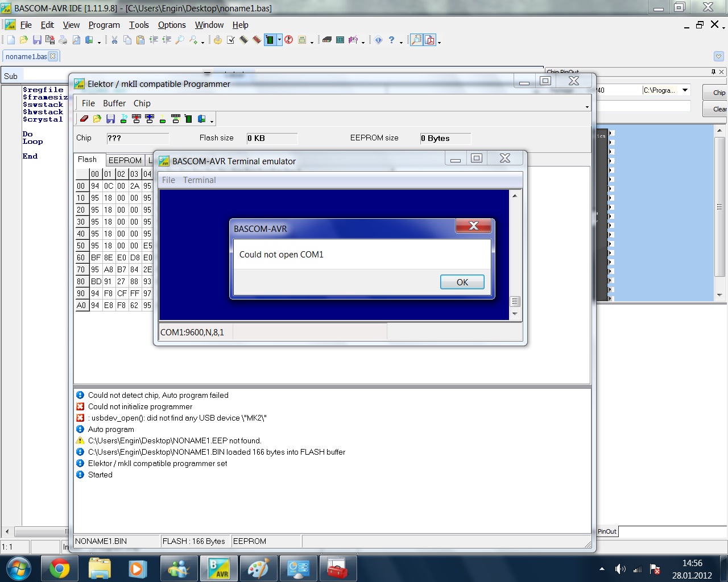Expand dropdown arrow next to Help icon
728x582 pixels.
click(x=401, y=41)
